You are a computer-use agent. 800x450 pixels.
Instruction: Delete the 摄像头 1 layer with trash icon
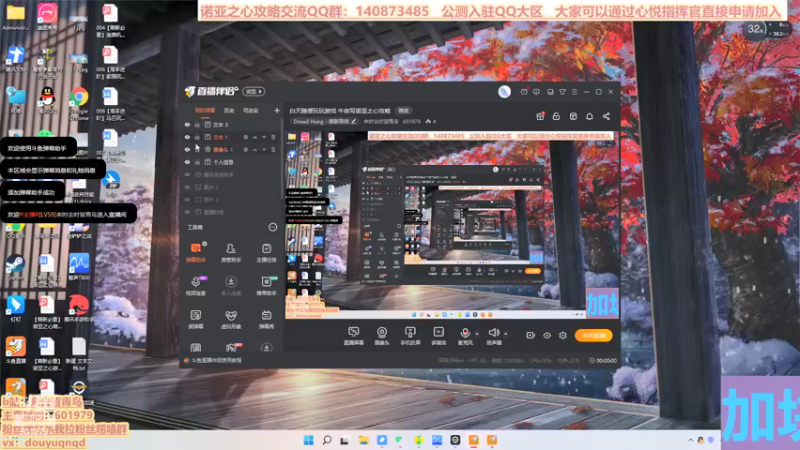(x=273, y=149)
